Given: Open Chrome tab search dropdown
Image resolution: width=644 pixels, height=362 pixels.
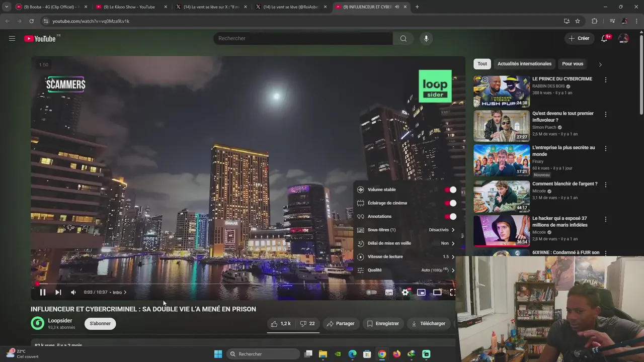Looking at the screenshot, I should point(7,7).
